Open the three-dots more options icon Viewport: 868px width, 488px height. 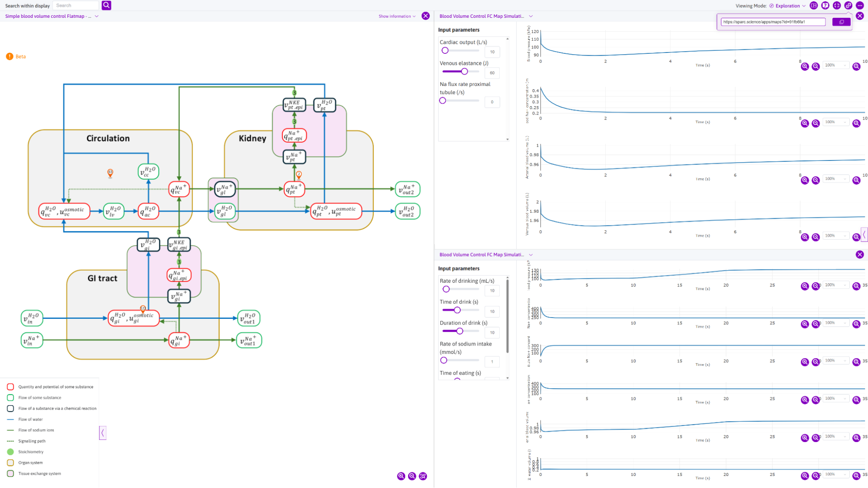click(x=860, y=6)
